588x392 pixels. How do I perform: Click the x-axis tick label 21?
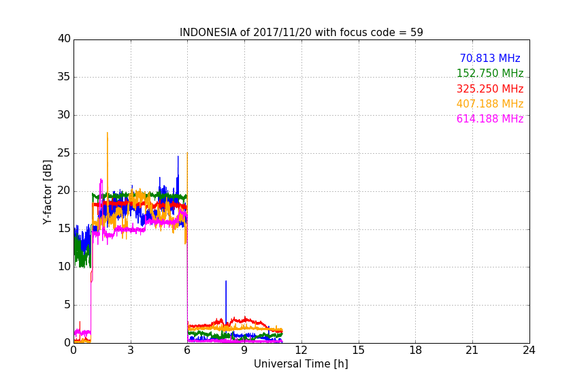(x=472, y=350)
